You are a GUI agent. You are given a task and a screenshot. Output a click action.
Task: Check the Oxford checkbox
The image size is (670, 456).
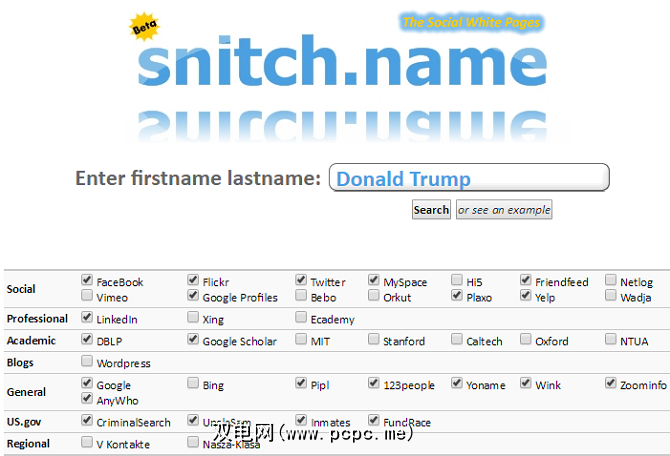tap(526, 339)
